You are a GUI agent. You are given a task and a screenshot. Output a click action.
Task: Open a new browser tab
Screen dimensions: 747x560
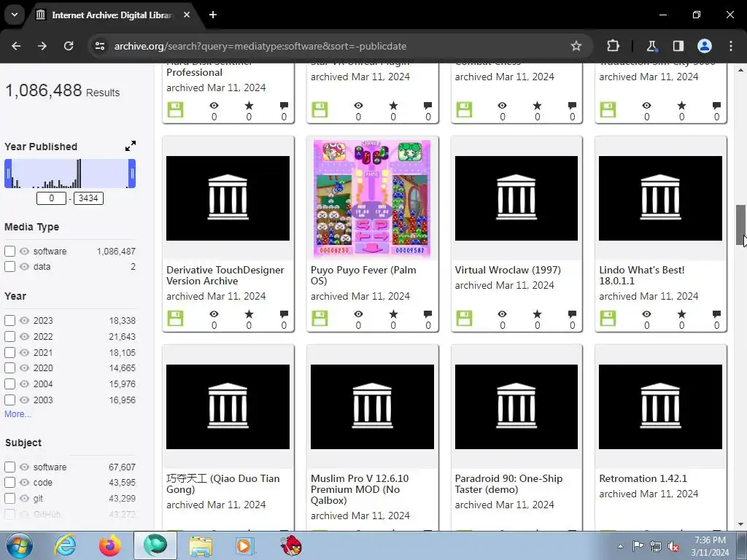213,15
